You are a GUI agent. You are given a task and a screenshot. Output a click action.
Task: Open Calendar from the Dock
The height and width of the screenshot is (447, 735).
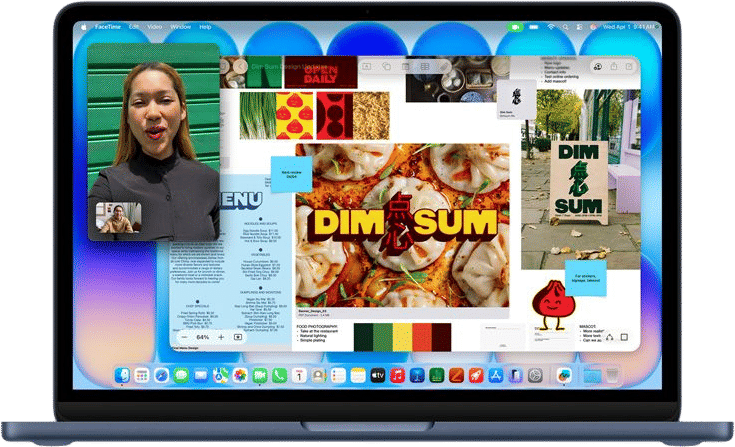click(x=299, y=375)
